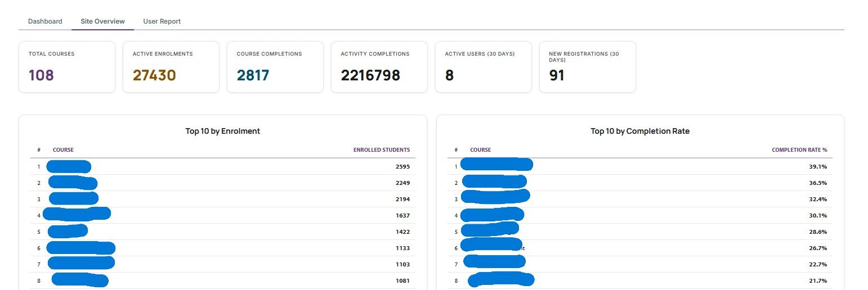Screen dimensions: 868x290
Task: Click completion rate 21.7%
Action: 818,280
